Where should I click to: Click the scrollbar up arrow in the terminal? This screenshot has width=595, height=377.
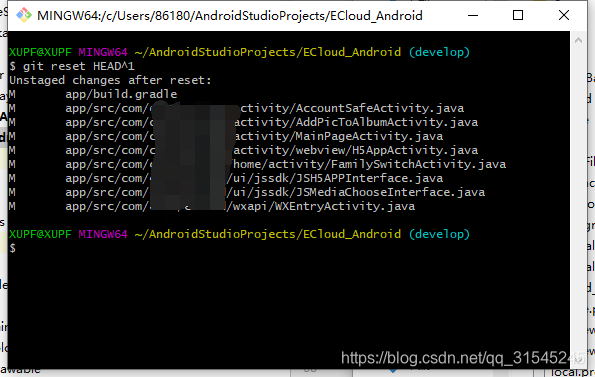pos(578,40)
